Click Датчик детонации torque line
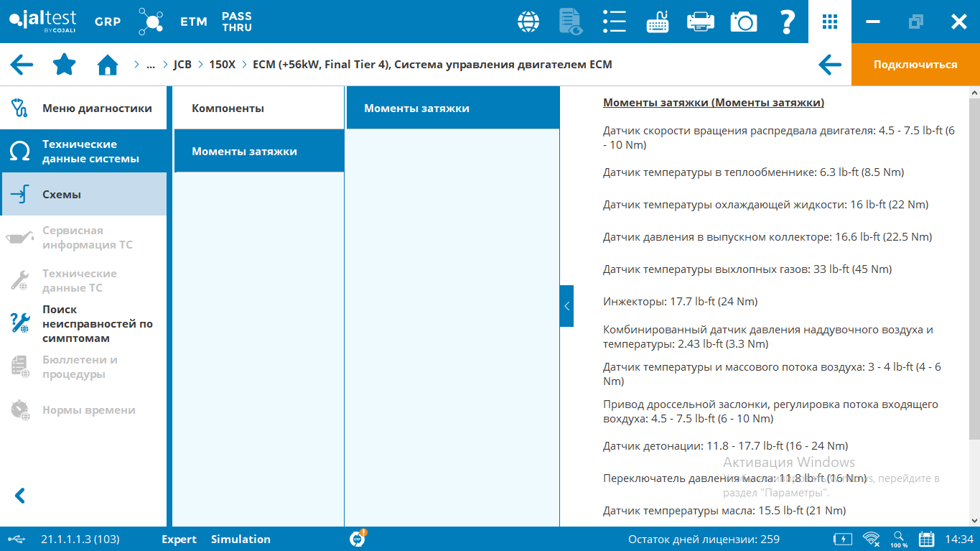Viewport: 980px width, 551px height. point(726,446)
